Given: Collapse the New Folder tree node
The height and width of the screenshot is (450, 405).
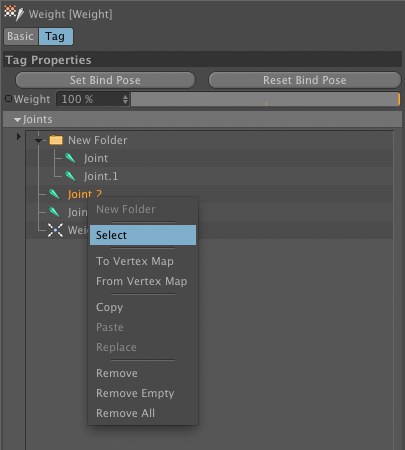Looking at the screenshot, I should pyautogui.click(x=39, y=141).
